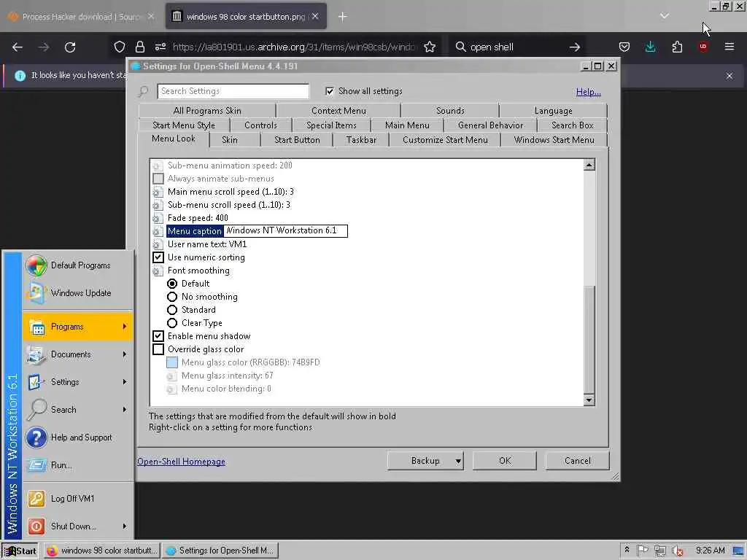747x560 pixels.
Task: Click OK to apply settings
Action: click(505, 461)
